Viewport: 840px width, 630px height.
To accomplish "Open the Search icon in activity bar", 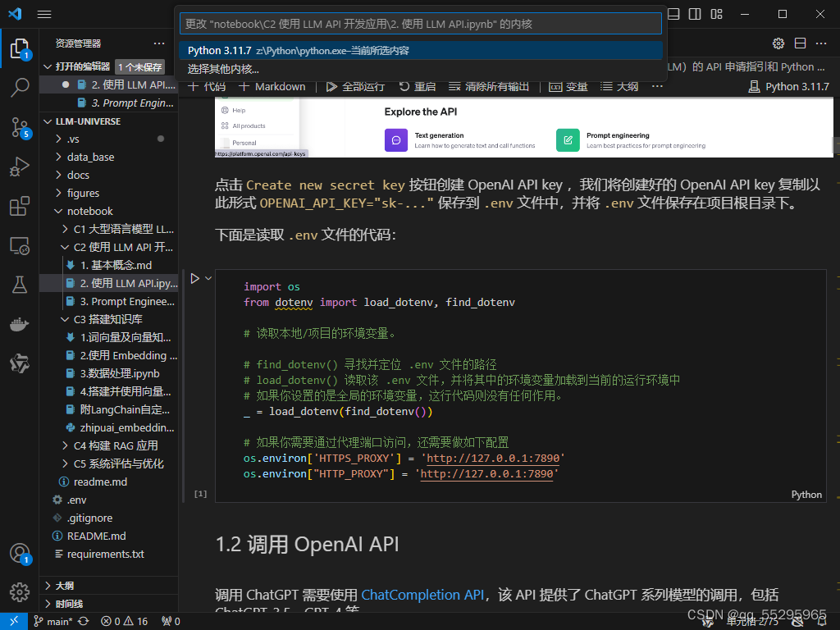I will coord(20,88).
